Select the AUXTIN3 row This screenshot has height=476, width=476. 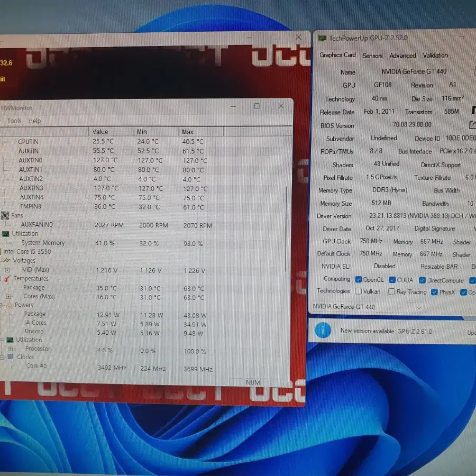(x=146, y=188)
